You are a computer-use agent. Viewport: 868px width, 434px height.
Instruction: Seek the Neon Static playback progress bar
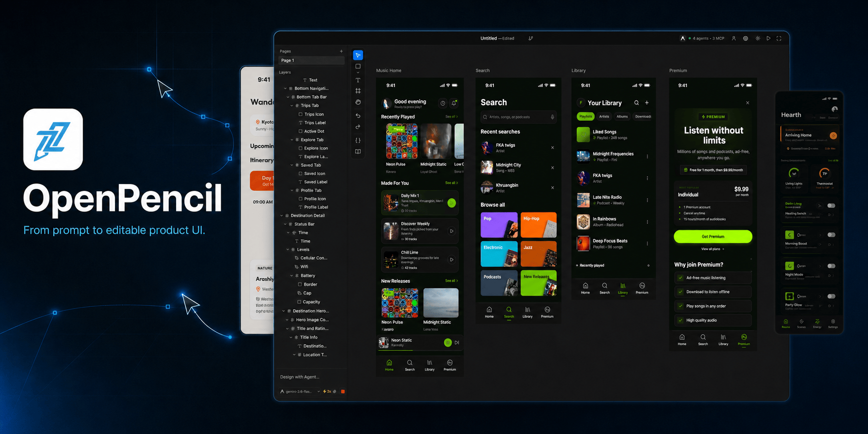click(x=420, y=350)
